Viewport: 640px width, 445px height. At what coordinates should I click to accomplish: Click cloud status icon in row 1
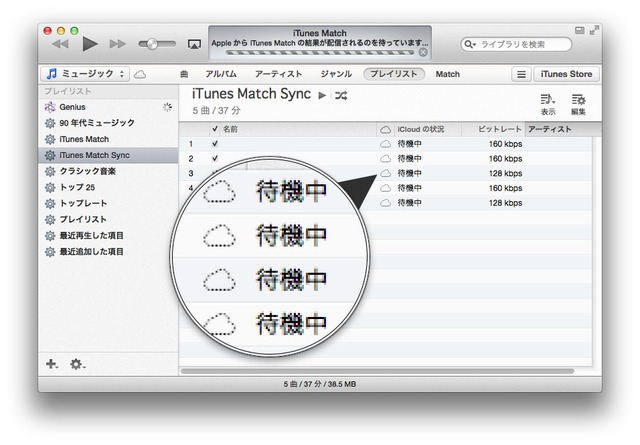(x=385, y=144)
